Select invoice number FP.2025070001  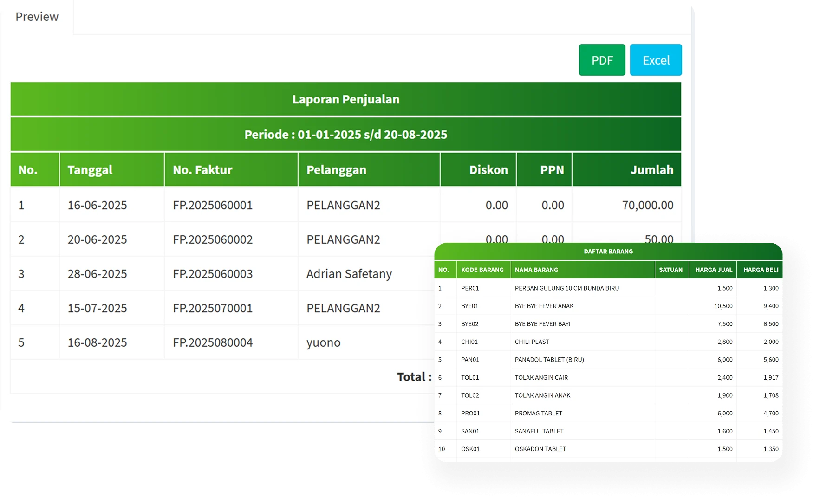tap(213, 308)
